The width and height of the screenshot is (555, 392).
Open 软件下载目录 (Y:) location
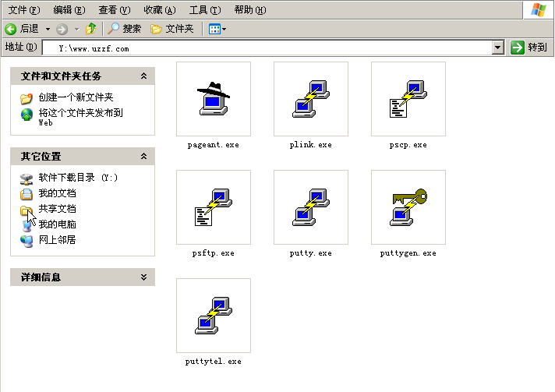point(77,177)
